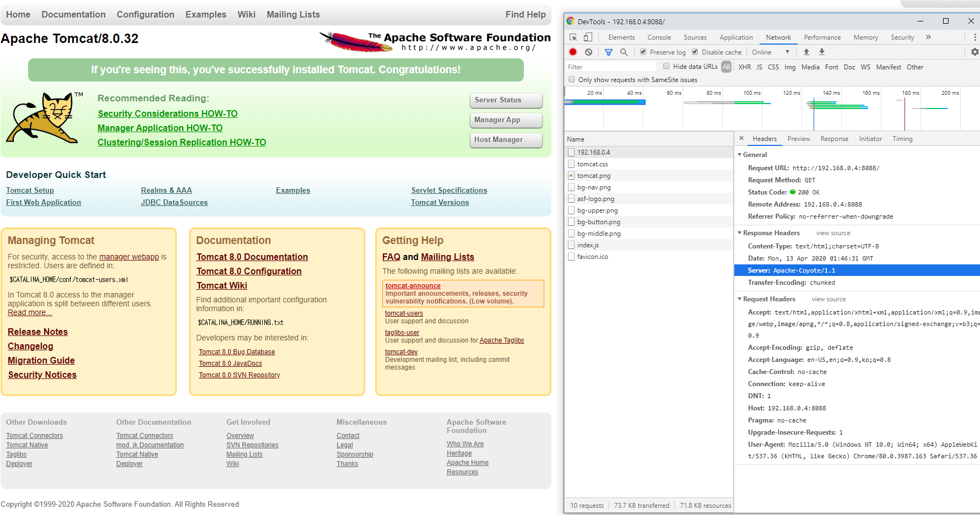Click the blue bar in the timeline overview
Image resolution: width=980 pixels, height=515 pixels.
pyautogui.click(x=605, y=102)
